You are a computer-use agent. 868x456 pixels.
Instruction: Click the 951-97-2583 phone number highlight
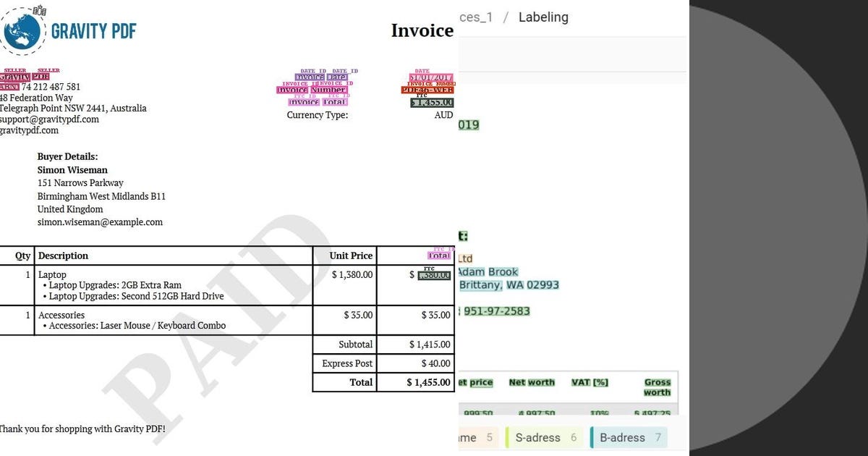495,311
